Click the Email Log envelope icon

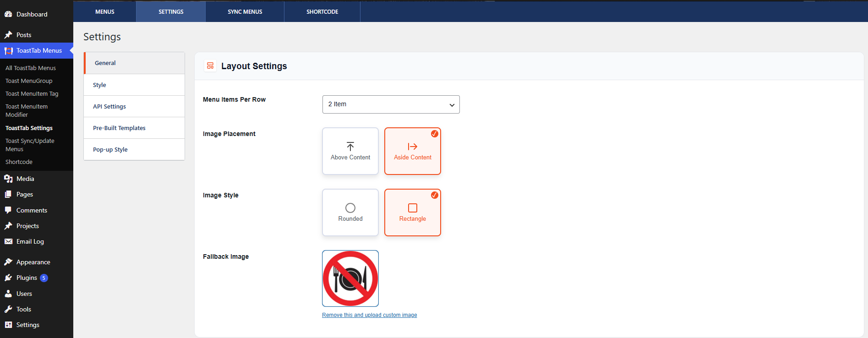click(8, 241)
